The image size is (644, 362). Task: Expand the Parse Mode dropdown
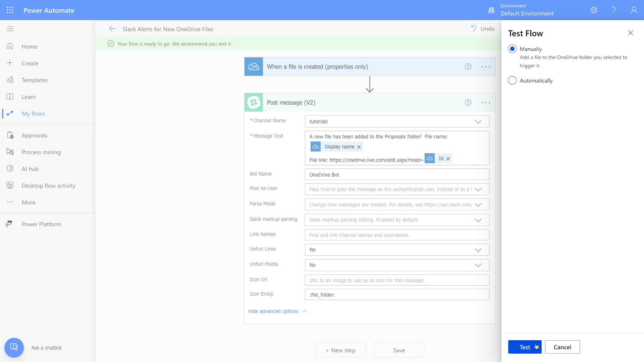pos(478,205)
